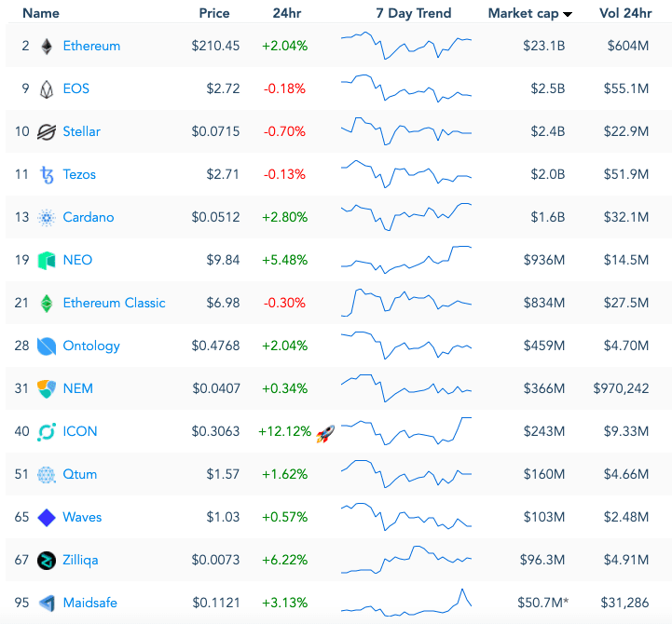View Zilliqa 7 day trend sparkline
The width and height of the screenshot is (672, 624).
pyautogui.click(x=406, y=560)
